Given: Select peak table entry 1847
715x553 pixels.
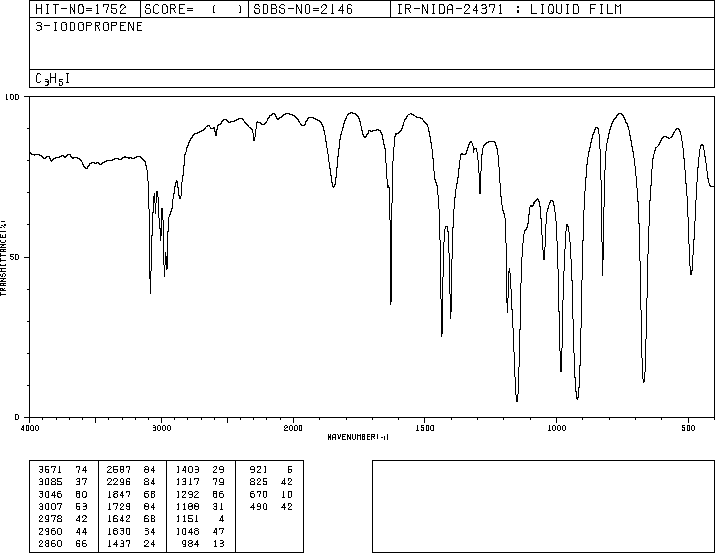Looking at the screenshot, I should (x=119, y=494).
